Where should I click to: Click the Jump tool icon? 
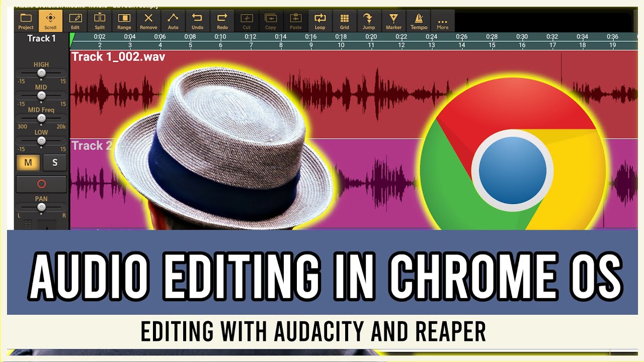click(x=369, y=21)
